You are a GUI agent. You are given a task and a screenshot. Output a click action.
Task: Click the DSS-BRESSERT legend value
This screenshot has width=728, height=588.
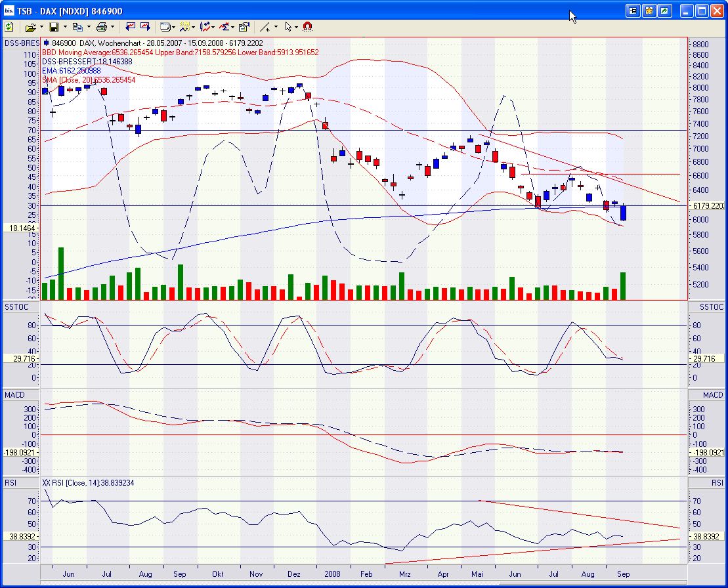pyautogui.click(x=87, y=61)
